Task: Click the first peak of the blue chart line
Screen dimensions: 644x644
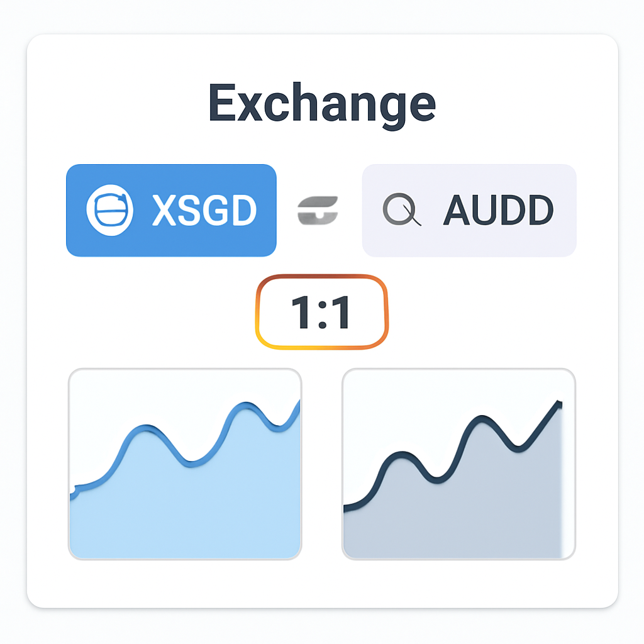Action: (146, 428)
